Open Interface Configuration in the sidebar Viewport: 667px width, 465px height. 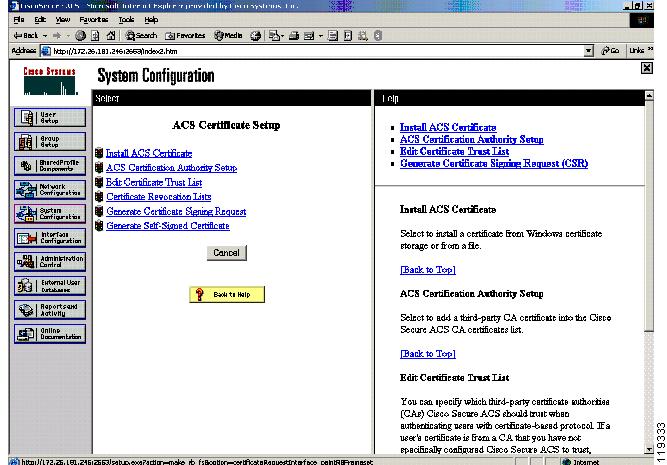click(x=50, y=237)
